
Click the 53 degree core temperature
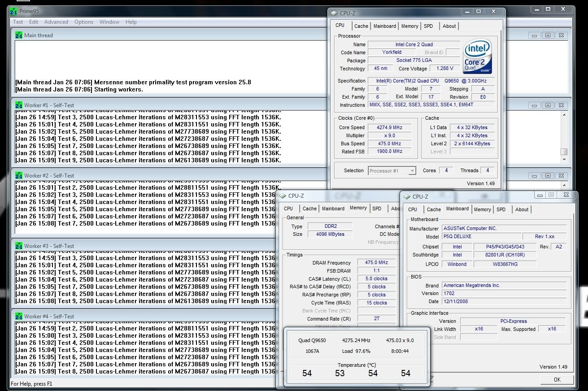point(340,373)
